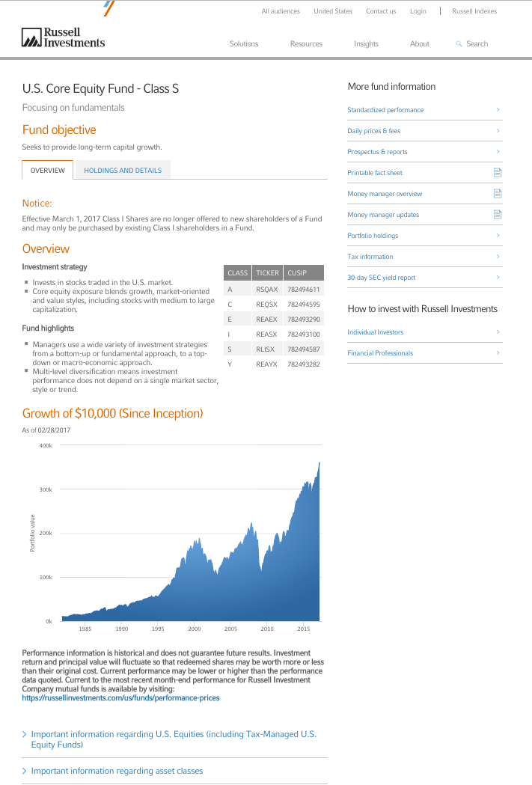Switch to Holdings and Details tab

pos(123,171)
